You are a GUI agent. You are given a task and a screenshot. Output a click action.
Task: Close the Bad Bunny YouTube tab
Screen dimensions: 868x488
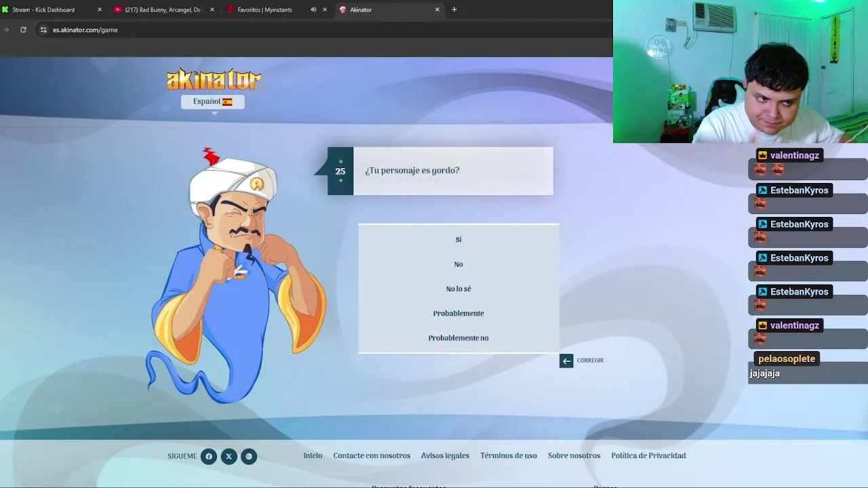tap(212, 9)
